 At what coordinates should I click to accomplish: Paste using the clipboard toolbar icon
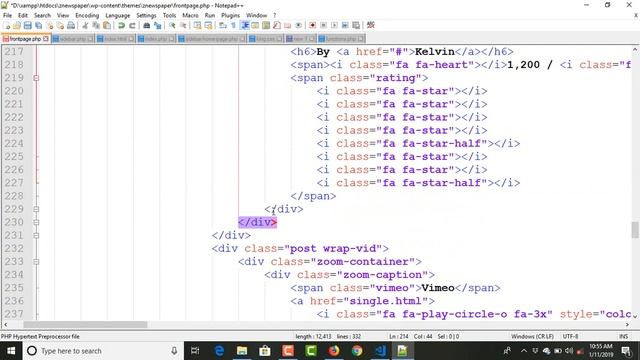(x=107, y=25)
